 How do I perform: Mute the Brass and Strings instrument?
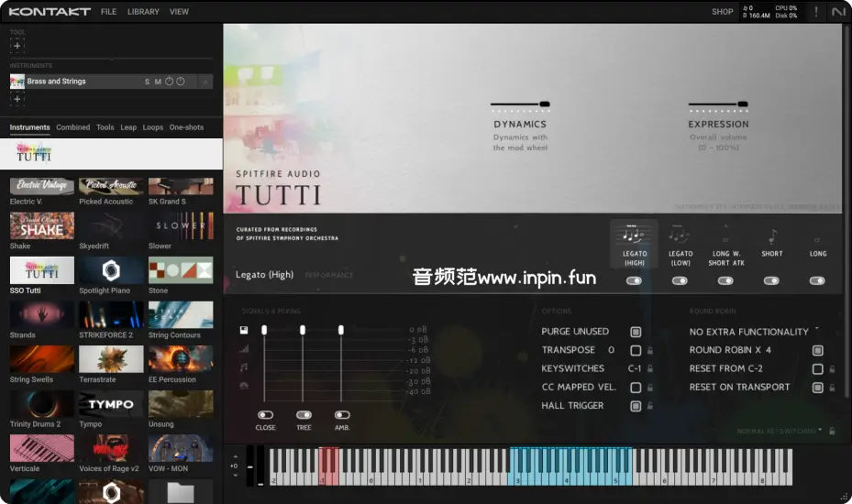click(158, 82)
